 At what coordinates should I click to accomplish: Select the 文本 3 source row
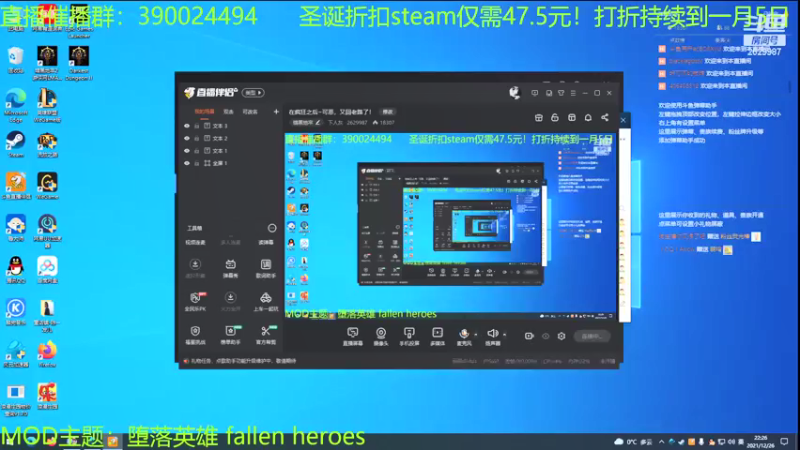231,126
